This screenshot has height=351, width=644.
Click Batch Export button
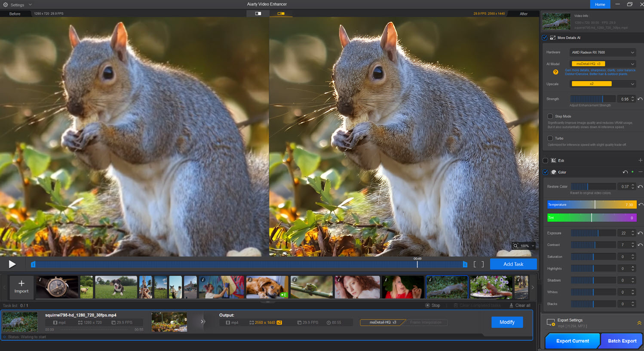[622, 341]
